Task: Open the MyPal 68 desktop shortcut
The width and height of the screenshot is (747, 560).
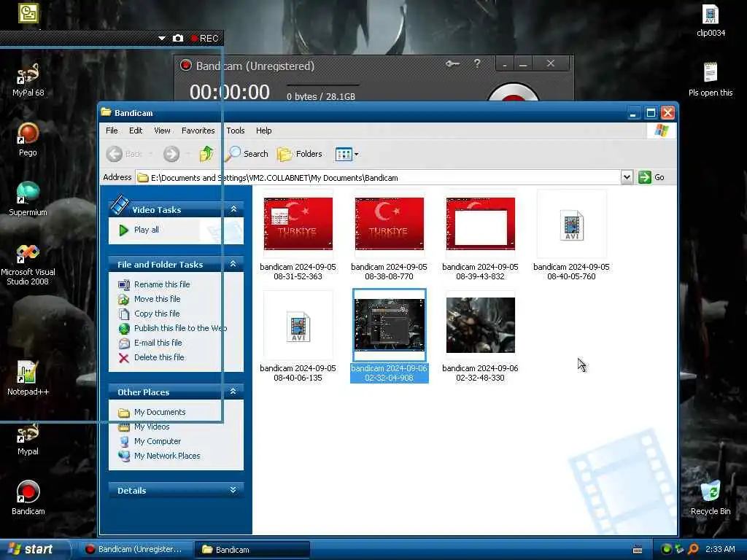Action: point(28,79)
